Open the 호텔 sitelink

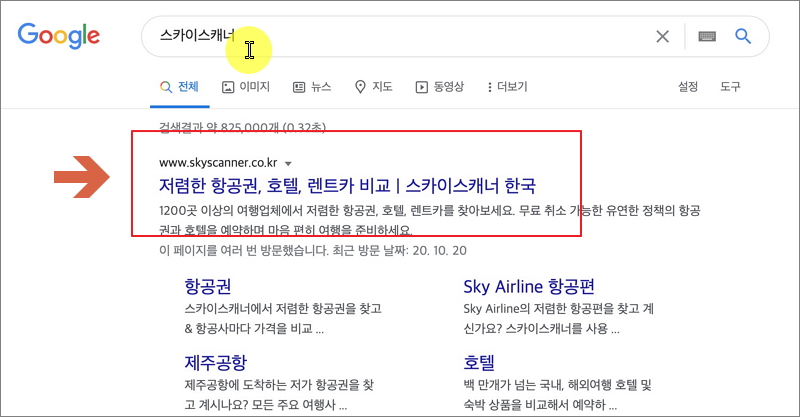coord(479,362)
